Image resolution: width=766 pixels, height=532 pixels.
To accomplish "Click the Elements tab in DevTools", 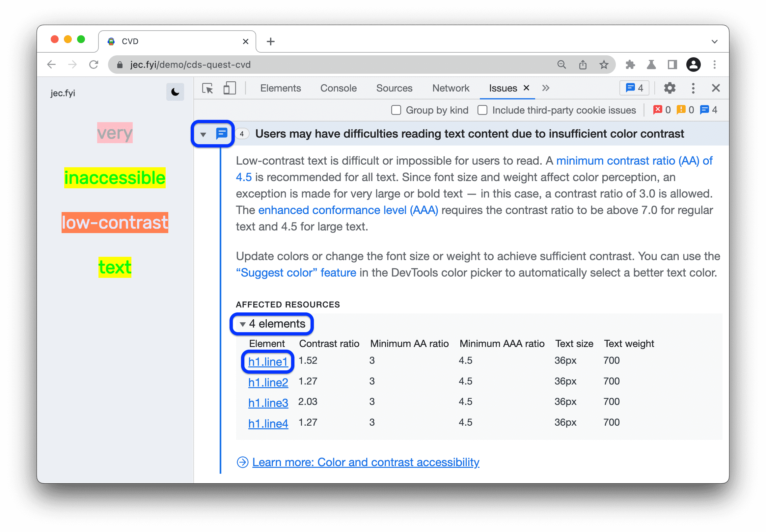I will coord(280,88).
